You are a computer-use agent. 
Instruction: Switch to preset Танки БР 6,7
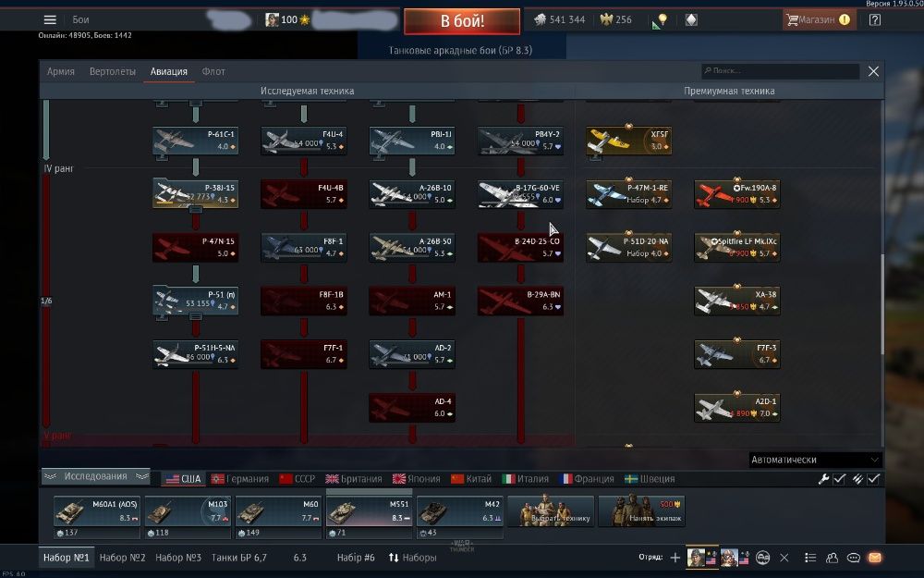[x=239, y=558]
